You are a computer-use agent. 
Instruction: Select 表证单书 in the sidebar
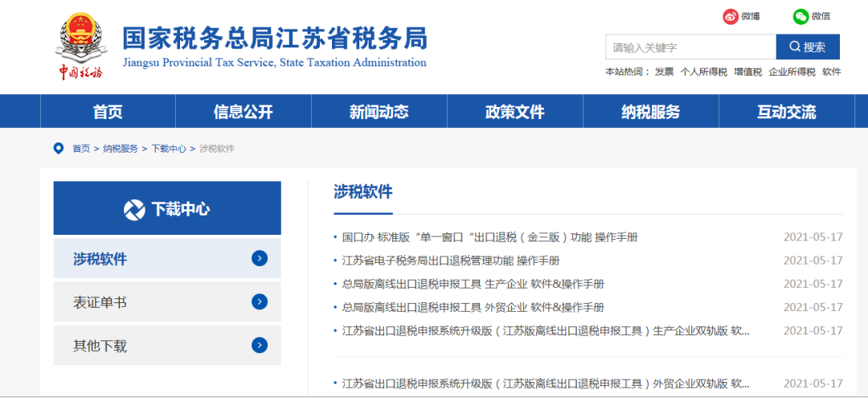click(x=167, y=302)
